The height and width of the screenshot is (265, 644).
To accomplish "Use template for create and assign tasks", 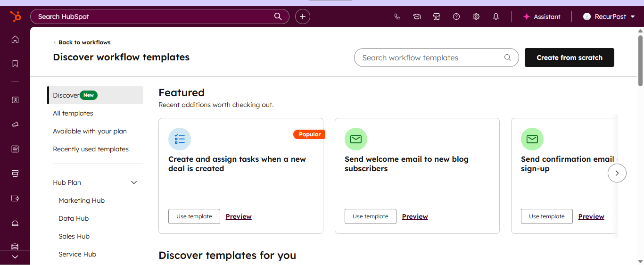I will pyautogui.click(x=194, y=216).
